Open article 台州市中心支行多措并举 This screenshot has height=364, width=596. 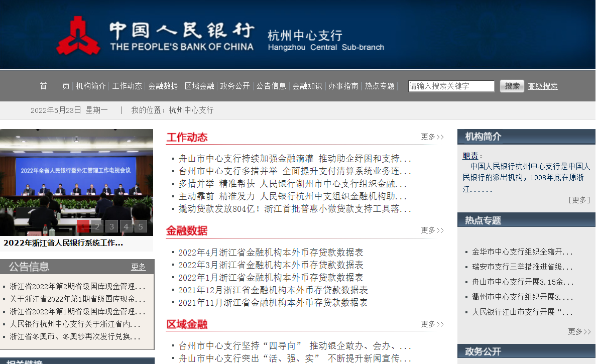tap(295, 171)
